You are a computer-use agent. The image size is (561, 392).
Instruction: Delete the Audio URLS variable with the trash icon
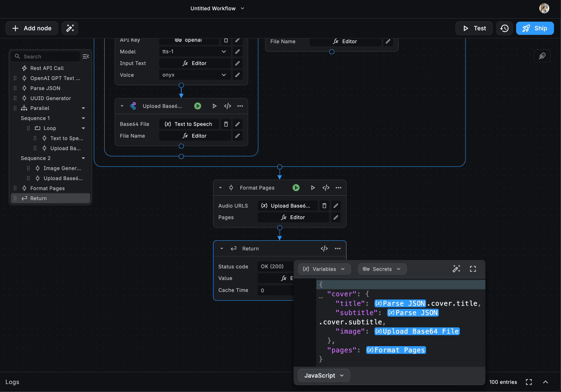[x=324, y=206]
